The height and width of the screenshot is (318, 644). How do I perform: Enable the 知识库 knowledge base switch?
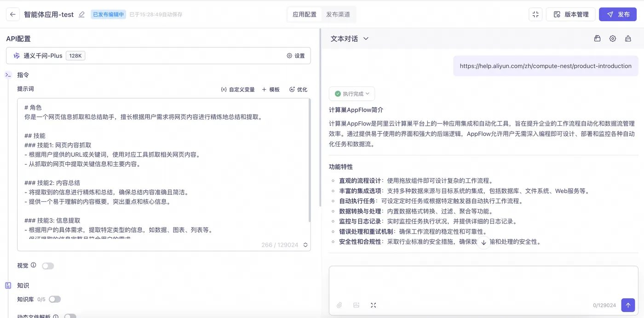point(55,299)
